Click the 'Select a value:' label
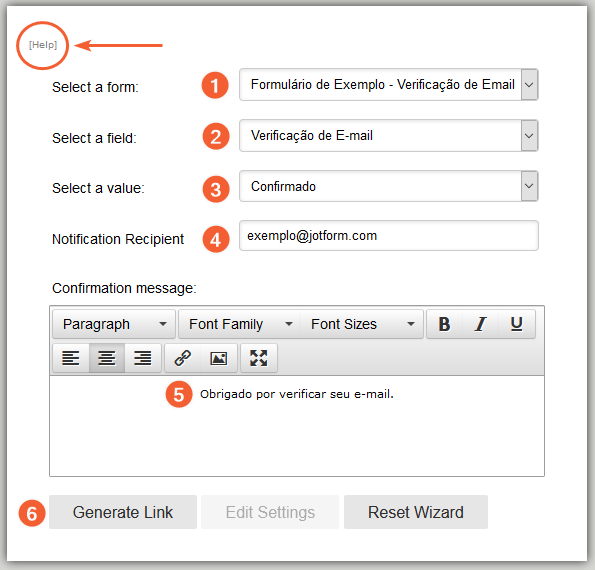Viewport: 595px width, 570px height. pyautogui.click(x=98, y=188)
